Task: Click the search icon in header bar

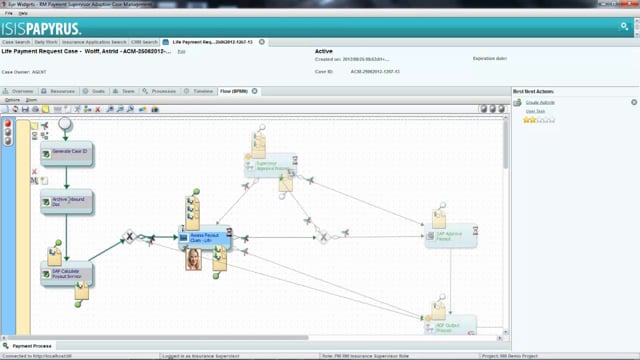Action: click(624, 27)
